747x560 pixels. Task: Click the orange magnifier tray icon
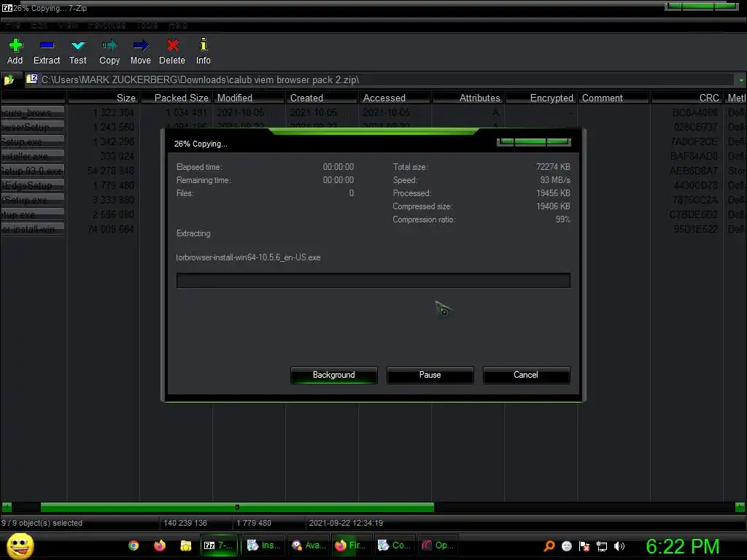pyautogui.click(x=549, y=545)
